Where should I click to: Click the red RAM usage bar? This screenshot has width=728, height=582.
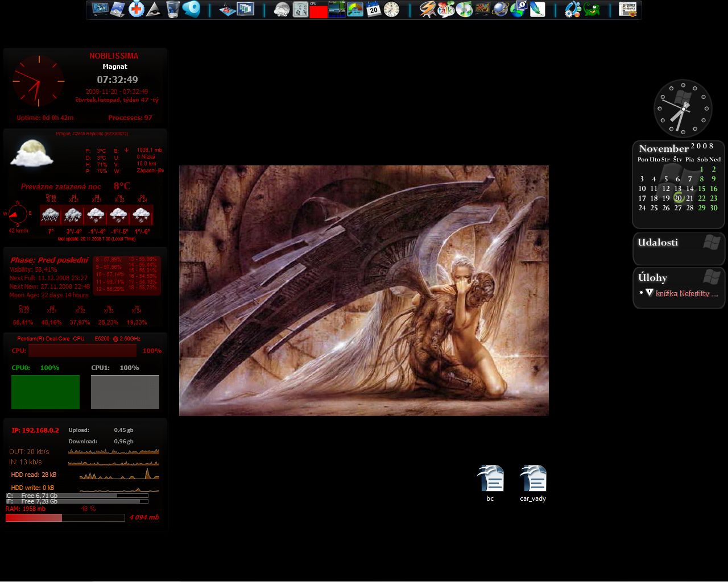click(x=34, y=518)
